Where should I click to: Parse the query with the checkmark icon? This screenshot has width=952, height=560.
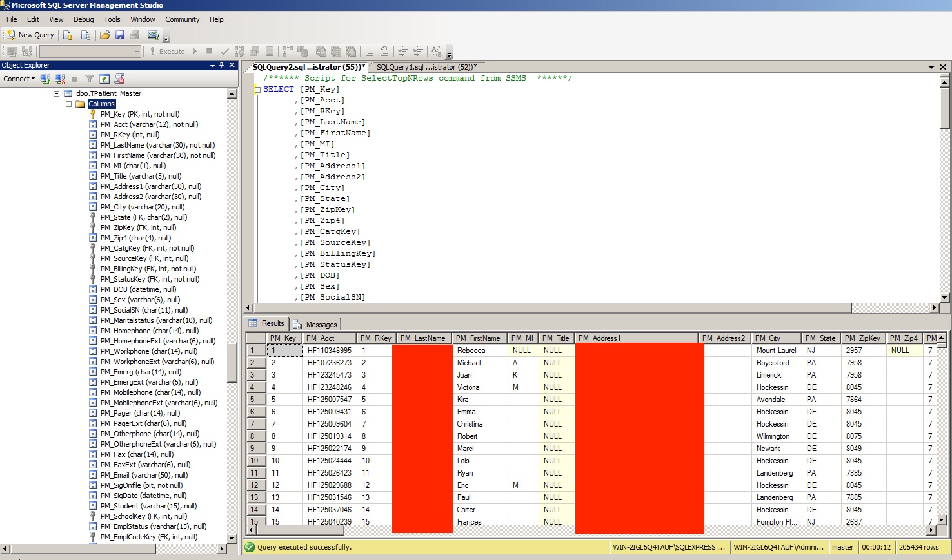pos(224,51)
